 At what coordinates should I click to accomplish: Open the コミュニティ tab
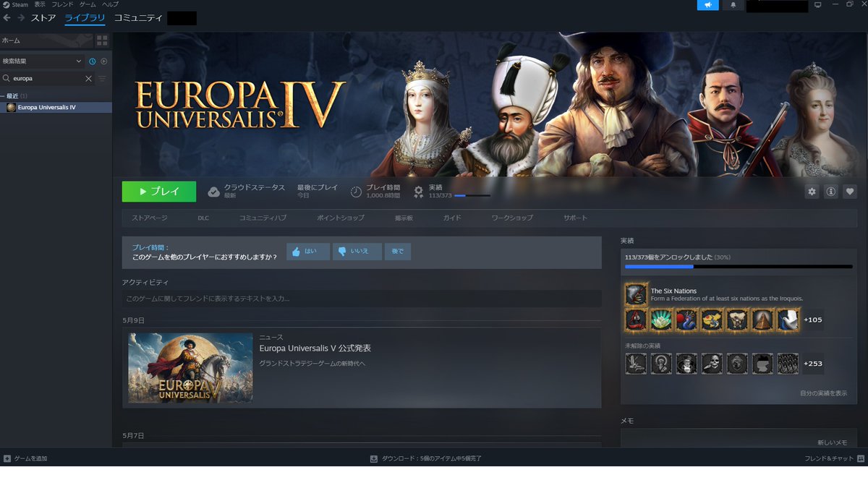tap(138, 18)
